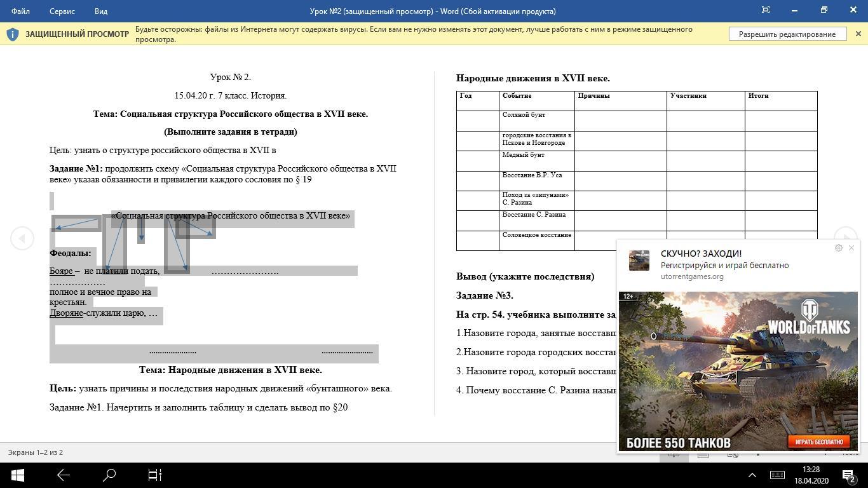Open the Сервис menu

click(62, 11)
